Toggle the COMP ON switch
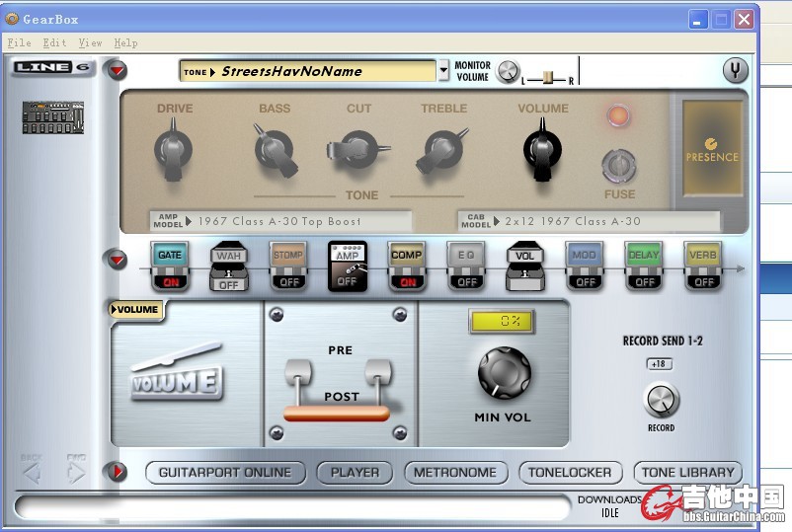Image resolution: width=792 pixels, height=532 pixels. coord(407,281)
